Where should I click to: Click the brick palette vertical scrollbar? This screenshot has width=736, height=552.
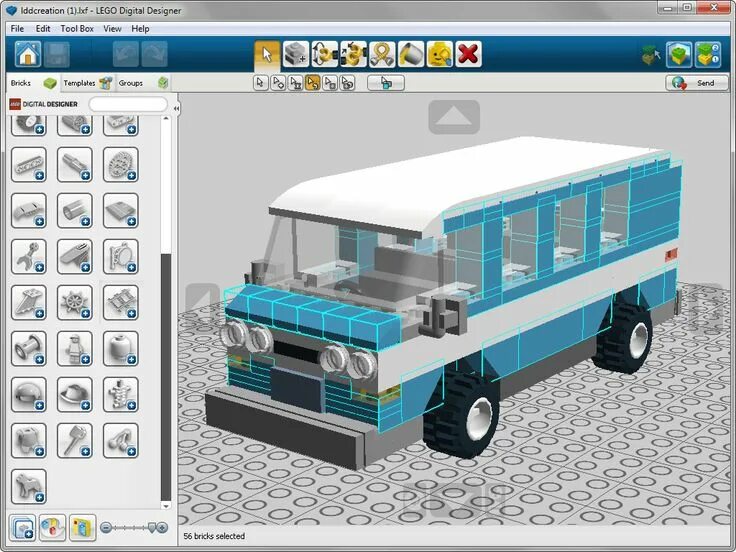(166, 377)
